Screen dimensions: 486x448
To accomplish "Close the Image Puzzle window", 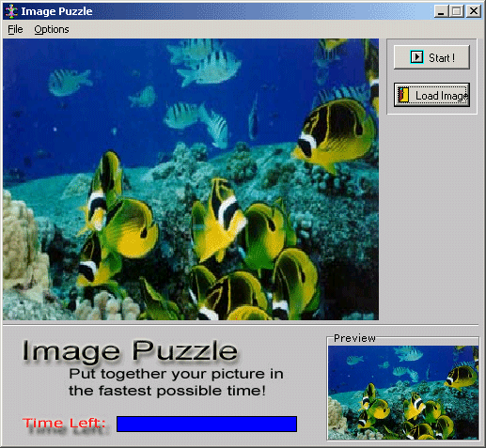I will coord(473,11).
